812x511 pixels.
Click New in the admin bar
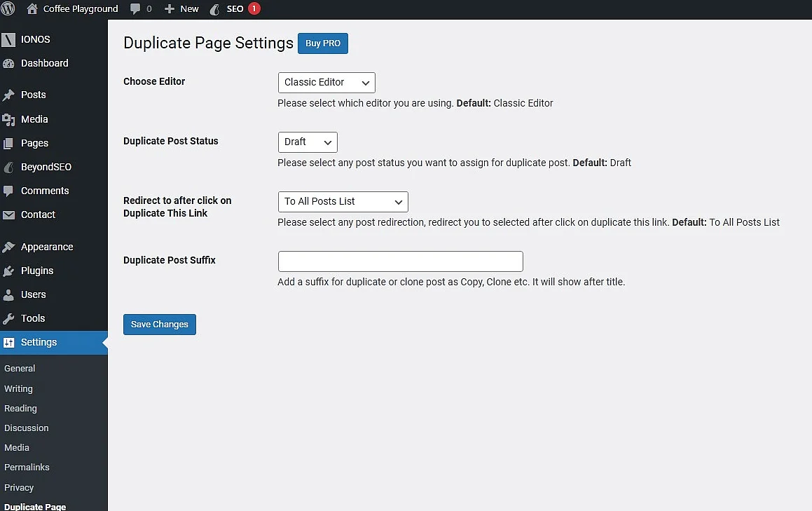click(x=189, y=9)
